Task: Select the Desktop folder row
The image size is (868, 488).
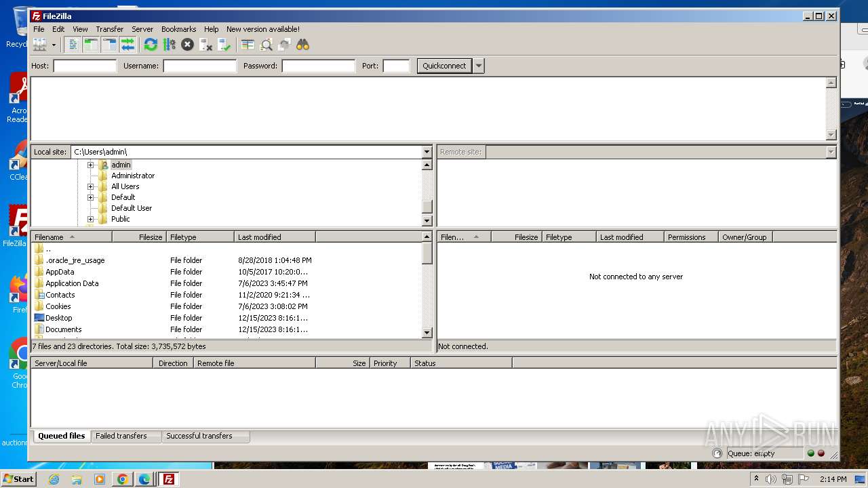Action: 226,318
